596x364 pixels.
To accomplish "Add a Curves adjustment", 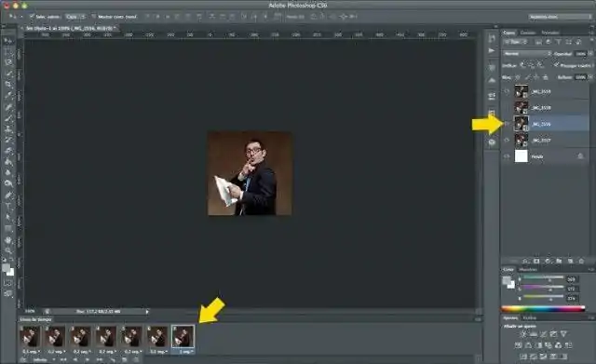I will click(544, 334).
